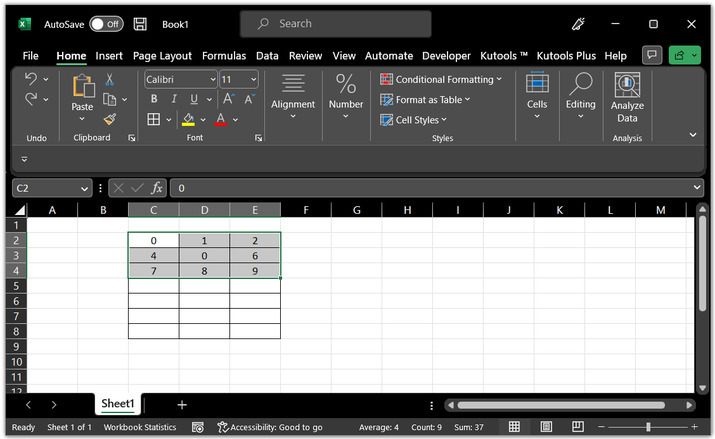Click the zoom out minus button

(601, 427)
